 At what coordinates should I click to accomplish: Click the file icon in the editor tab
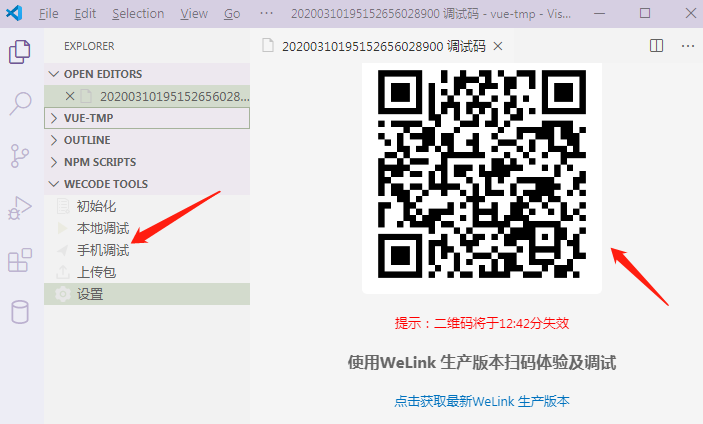click(268, 46)
